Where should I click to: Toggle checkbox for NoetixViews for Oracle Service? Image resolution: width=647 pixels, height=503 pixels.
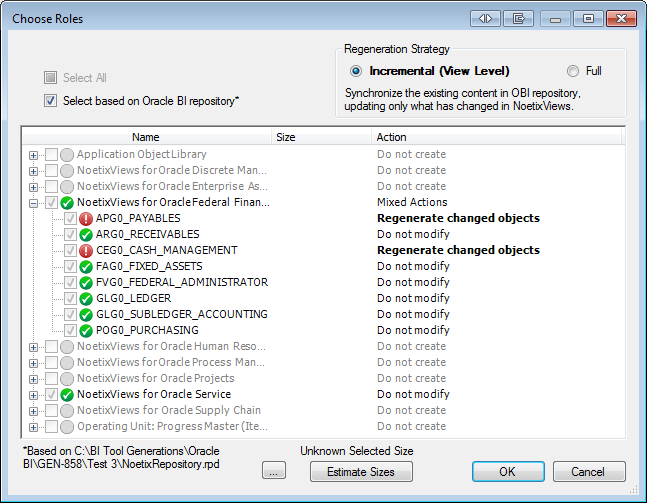pyautogui.click(x=51, y=394)
